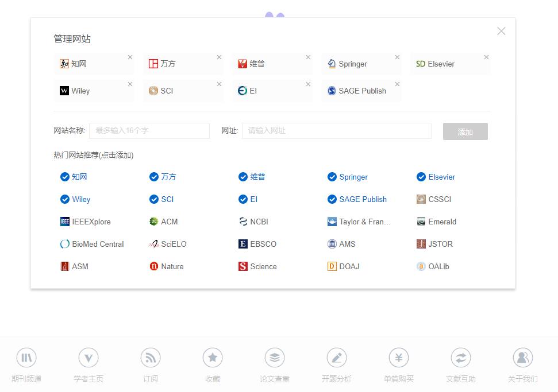Viewport: 558px width, 392px height.
Task: Add BioMed Central recommended site
Action: tap(92, 244)
